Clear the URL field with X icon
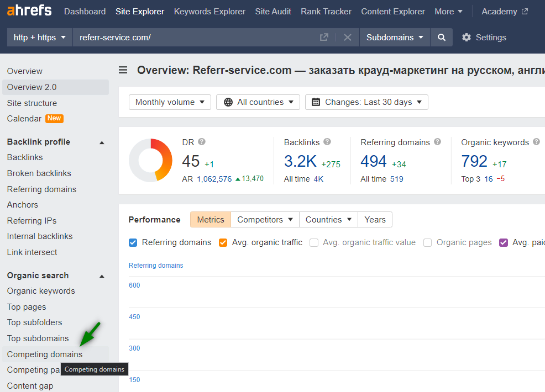The height and width of the screenshot is (392, 545). 347,37
